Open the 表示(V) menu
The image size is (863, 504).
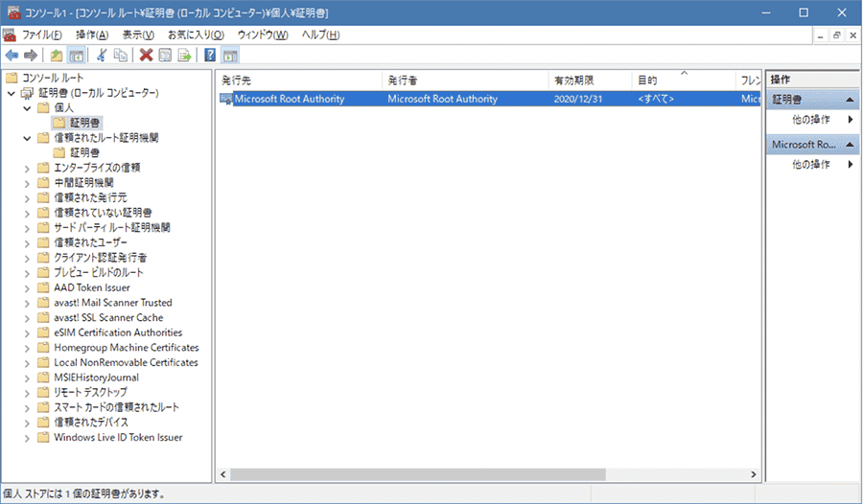coord(138,34)
